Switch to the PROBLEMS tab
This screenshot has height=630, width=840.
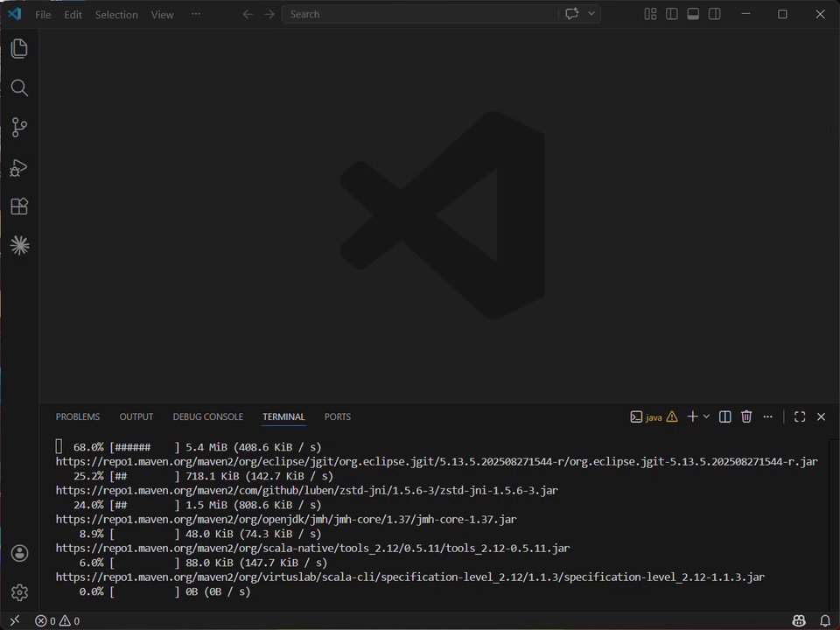pyautogui.click(x=78, y=416)
